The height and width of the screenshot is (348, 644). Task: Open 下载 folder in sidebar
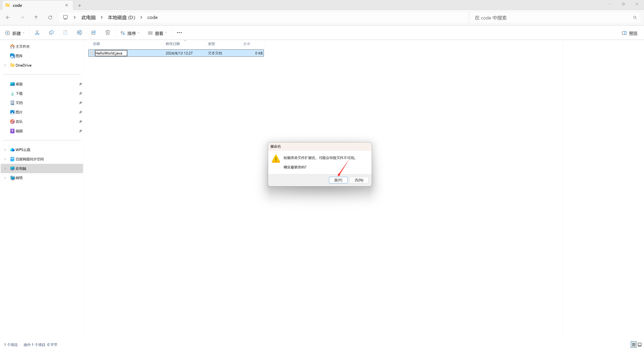[x=19, y=93]
